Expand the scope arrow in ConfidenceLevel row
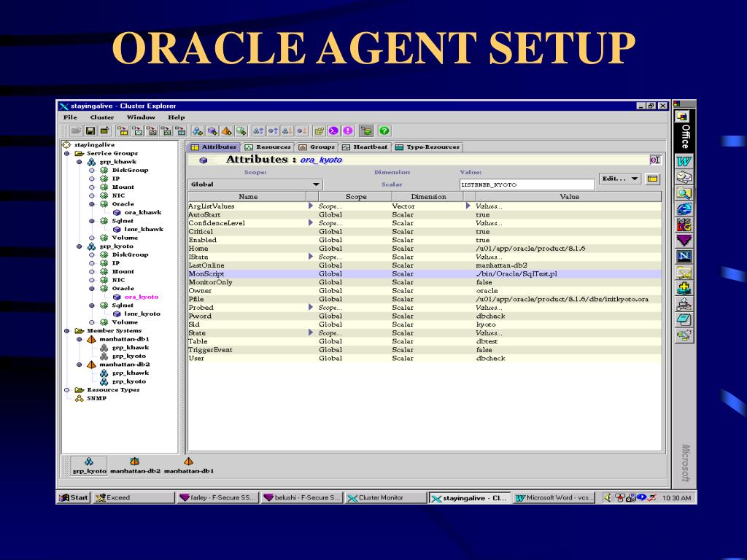This screenshot has height=560, width=747. 311,223
